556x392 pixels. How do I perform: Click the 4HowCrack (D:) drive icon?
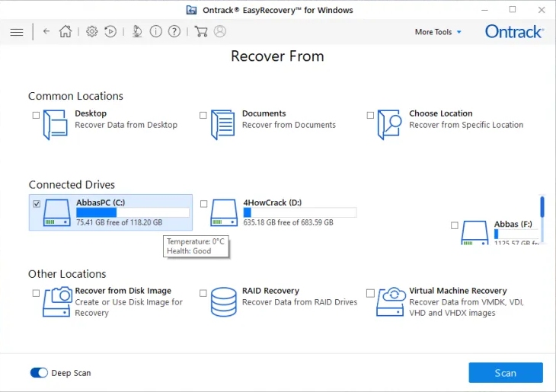(x=224, y=212)
